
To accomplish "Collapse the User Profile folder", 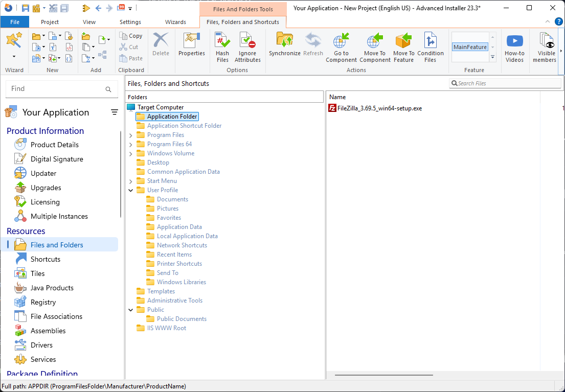I will click(x=130, y=190).
